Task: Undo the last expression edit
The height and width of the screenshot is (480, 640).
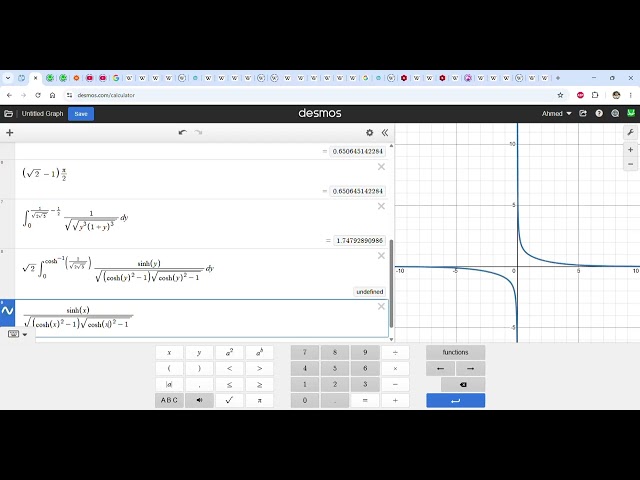Action: coord(182,133)
